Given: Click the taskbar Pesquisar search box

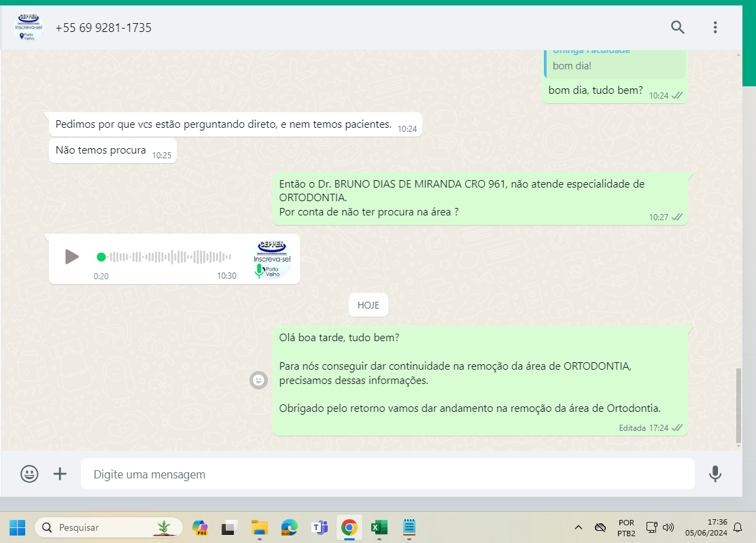Looking at the screenshot, I should point(109,527).
